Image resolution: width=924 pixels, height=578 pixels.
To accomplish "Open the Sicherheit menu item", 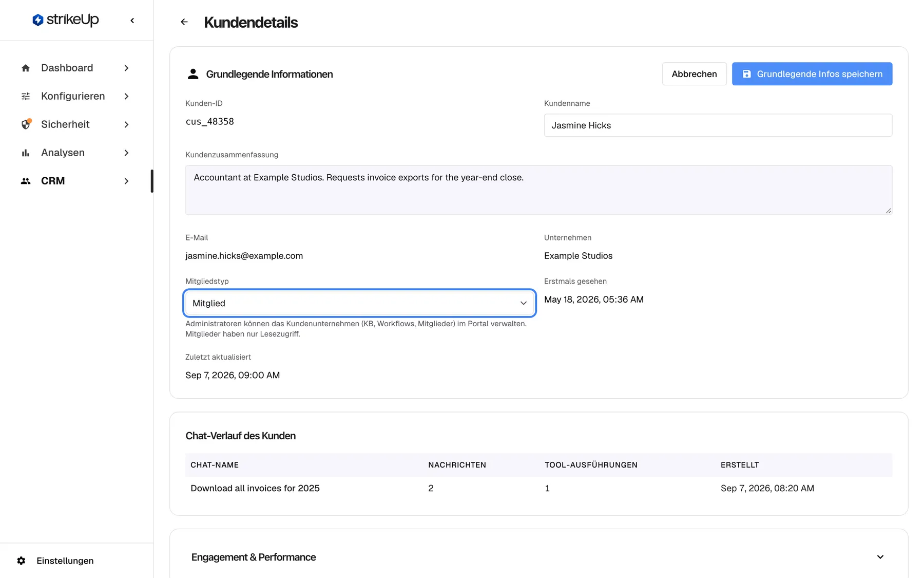I will point(76,124).
